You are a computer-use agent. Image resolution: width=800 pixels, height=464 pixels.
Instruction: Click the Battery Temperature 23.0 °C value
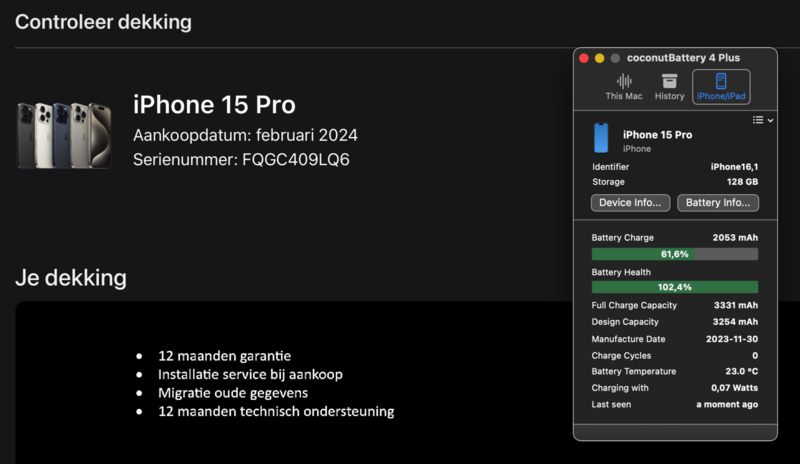pyautogui.click(x=742, y=372)
